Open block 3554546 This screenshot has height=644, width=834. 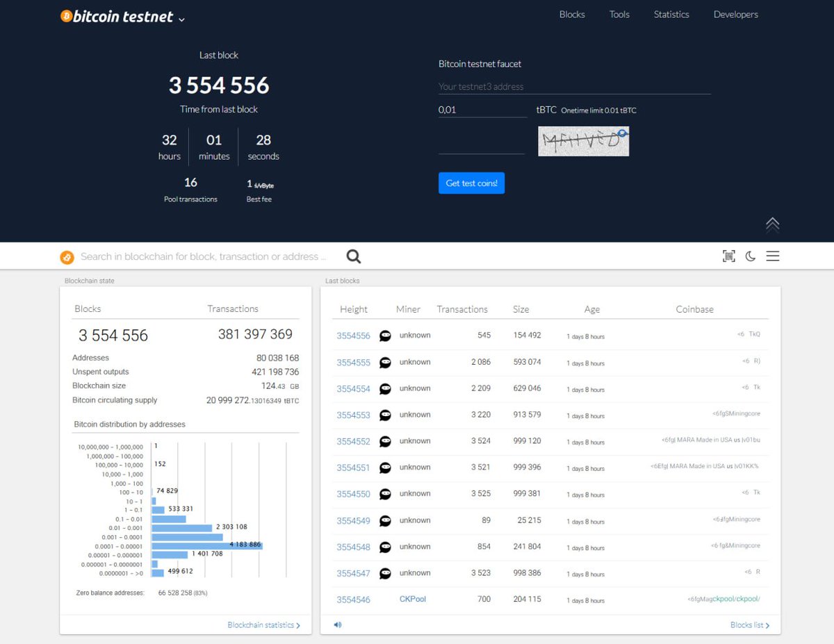(354, 600)
